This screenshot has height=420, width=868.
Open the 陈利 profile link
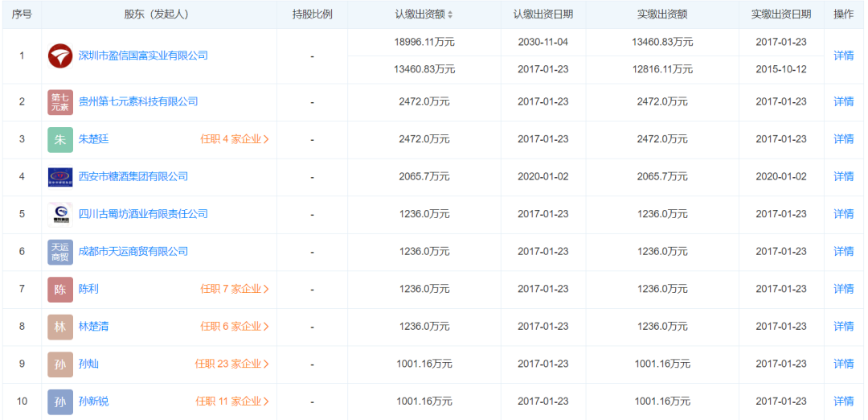(88, 289)
